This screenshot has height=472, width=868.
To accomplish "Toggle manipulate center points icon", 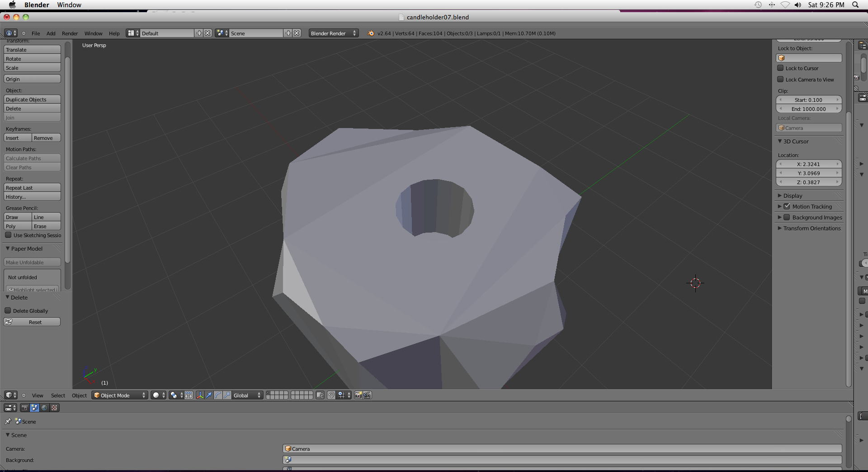I will point(189,395).
